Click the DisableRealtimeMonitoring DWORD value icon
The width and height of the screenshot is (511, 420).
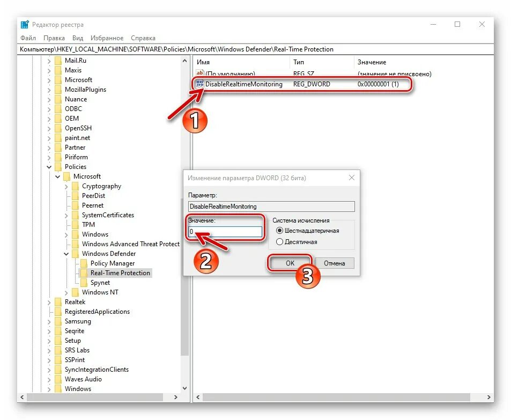[199, 84]
